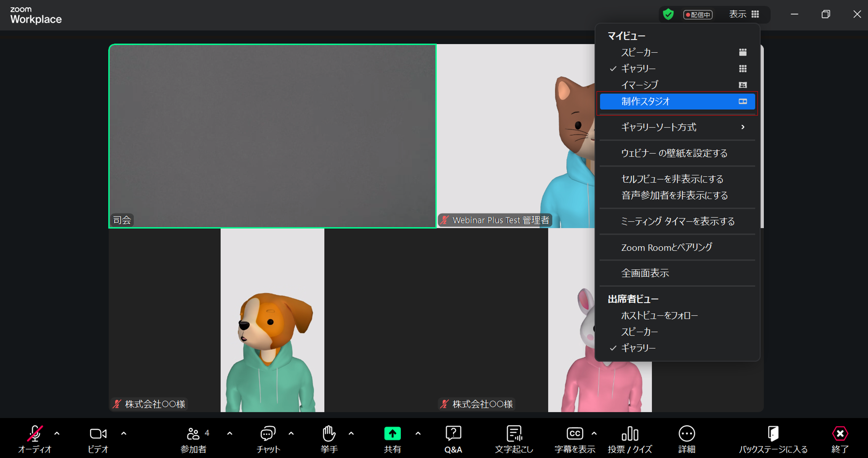Expand reactions arrow next to 挙手
The height and width of the screenshot is (458, 868).
pos(351,433)
